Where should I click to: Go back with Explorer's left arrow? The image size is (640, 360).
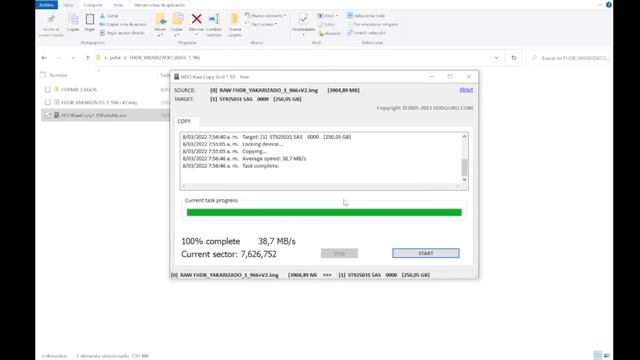point(44,58)
